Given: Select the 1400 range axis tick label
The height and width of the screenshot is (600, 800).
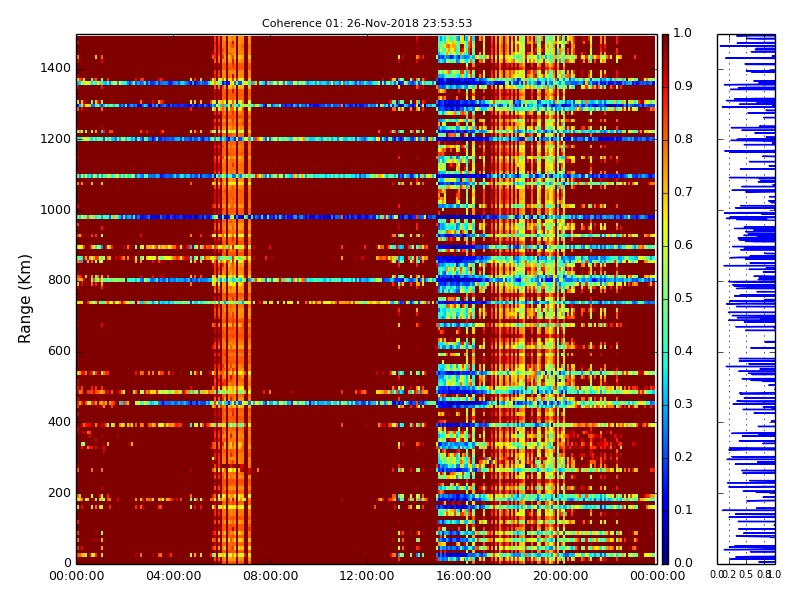Looking at the screenshot, I should click(56, 68).
